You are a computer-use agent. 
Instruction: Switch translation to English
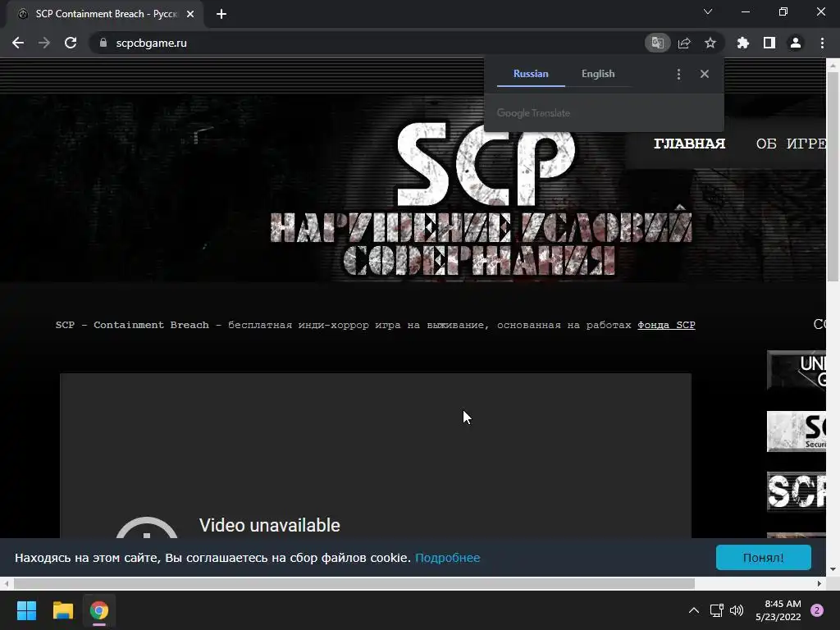(x=598, y=74)
